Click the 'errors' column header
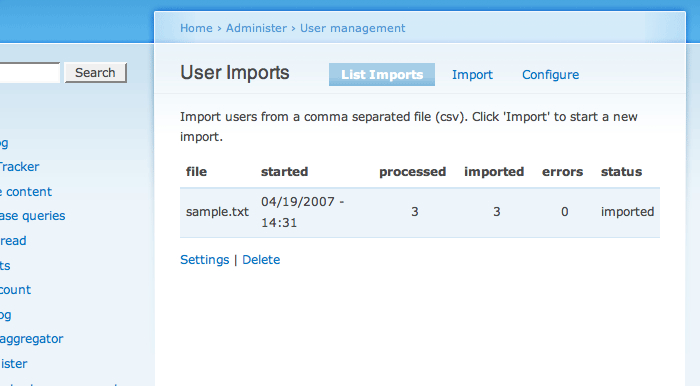This screenshot has height=386, width=700. (562, 172)
